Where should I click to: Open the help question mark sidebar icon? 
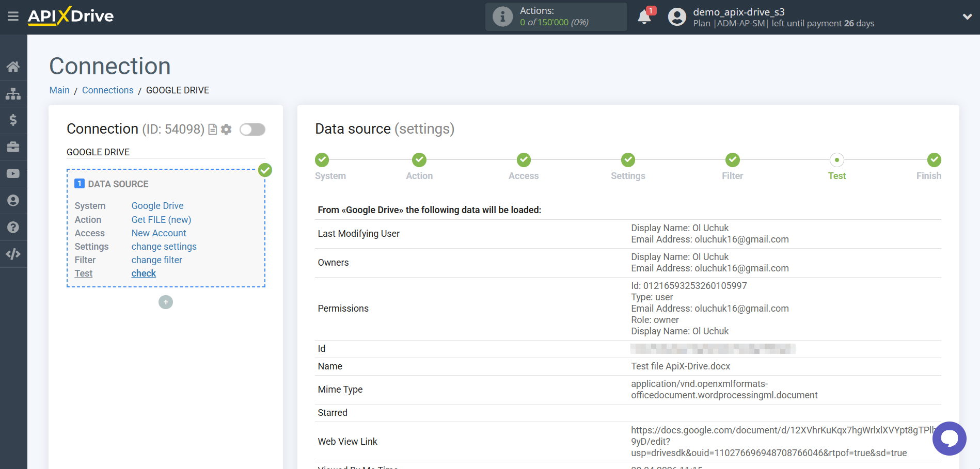coord(13,228)
